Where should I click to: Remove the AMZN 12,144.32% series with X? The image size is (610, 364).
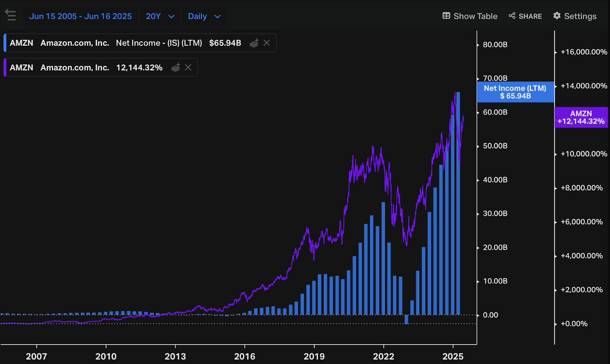coord(188,67)
